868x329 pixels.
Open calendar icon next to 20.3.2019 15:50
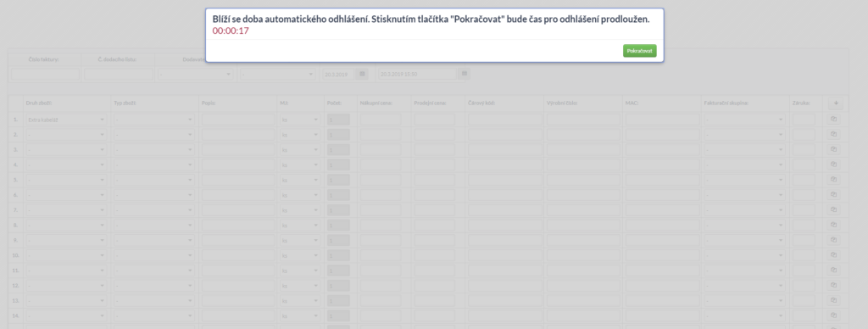[465, 75]
